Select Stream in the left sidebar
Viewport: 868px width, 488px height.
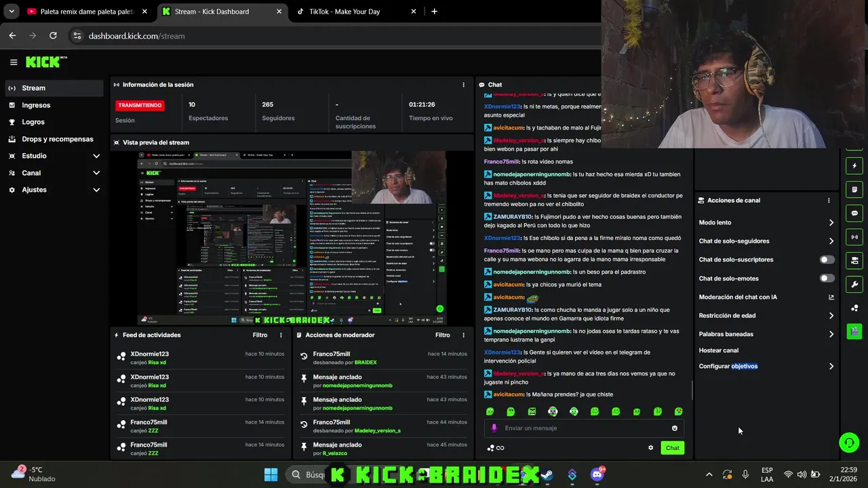[54, 88]
